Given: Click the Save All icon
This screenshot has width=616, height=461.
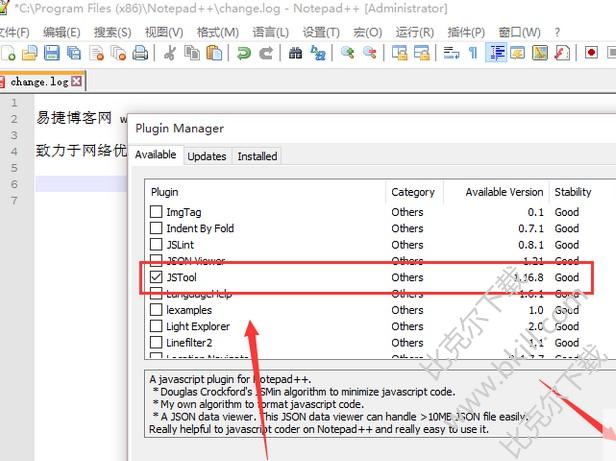Looking at the screenshot, I should point(73,53).
